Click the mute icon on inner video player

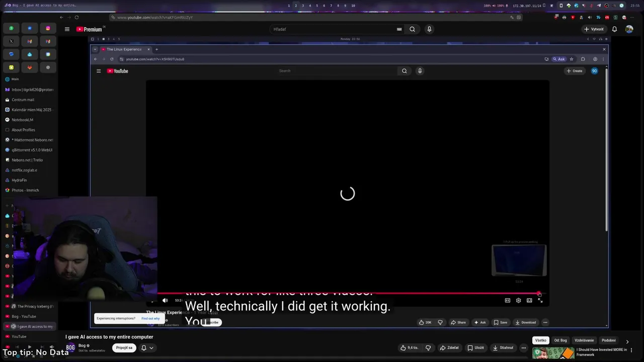click(165, 300)
